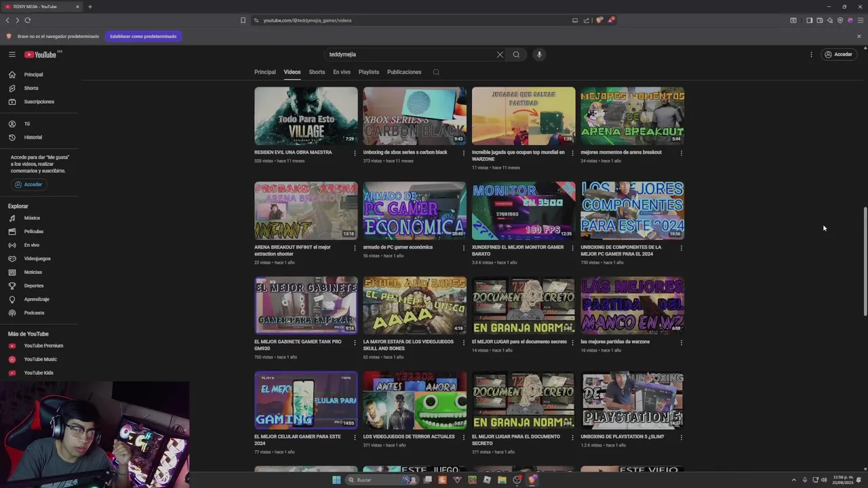The image size is (868, 488).
Task: Open Brave Leo AI sparkle icon
Action: tap(829, 20)
